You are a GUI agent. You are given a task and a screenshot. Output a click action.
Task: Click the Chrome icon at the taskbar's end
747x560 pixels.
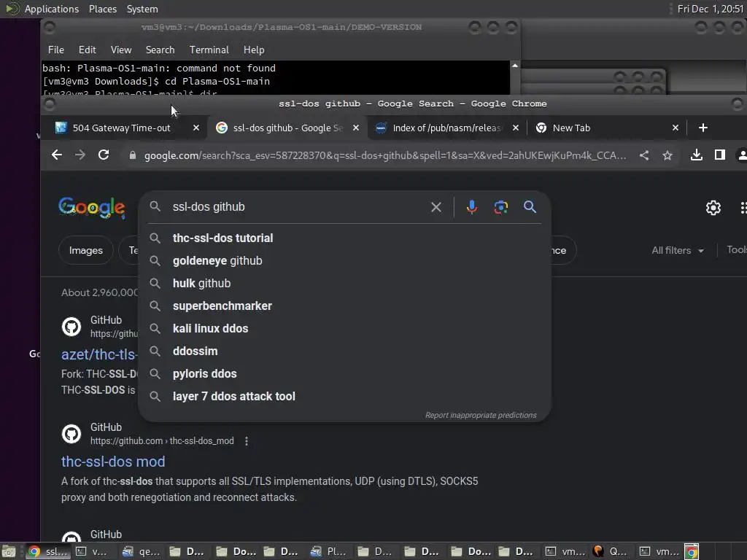[x=692, y=551]
